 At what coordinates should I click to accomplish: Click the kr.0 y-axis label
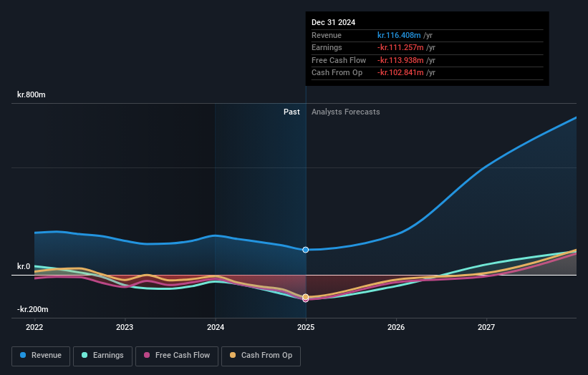[24, 266]
